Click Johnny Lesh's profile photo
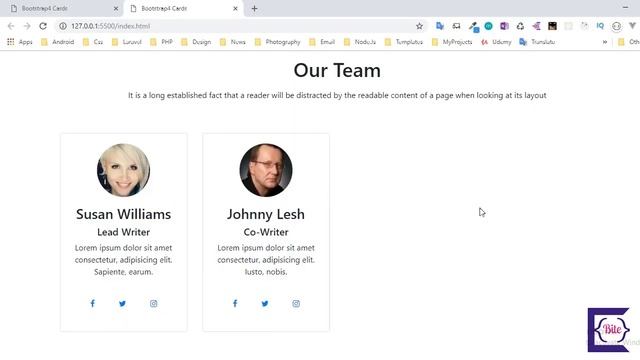 point(266,170)
